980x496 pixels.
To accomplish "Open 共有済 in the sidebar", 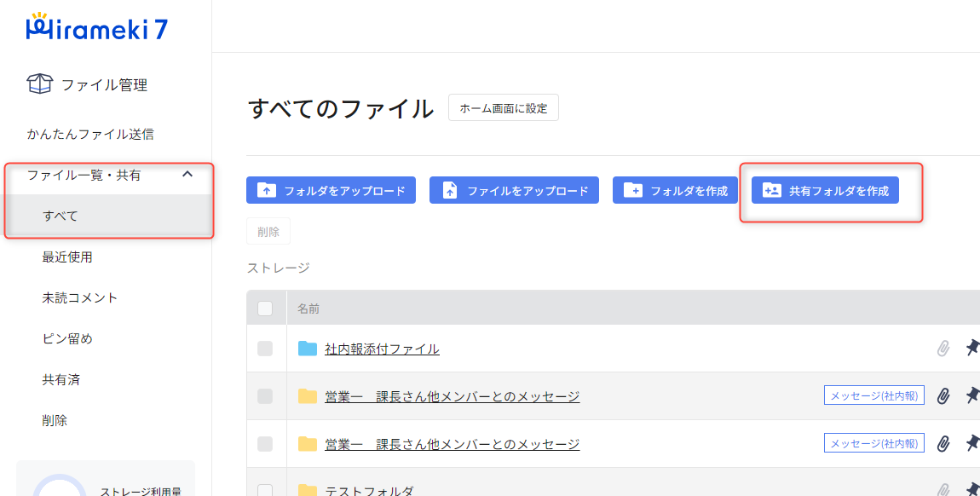I will [x=61, y=379].
